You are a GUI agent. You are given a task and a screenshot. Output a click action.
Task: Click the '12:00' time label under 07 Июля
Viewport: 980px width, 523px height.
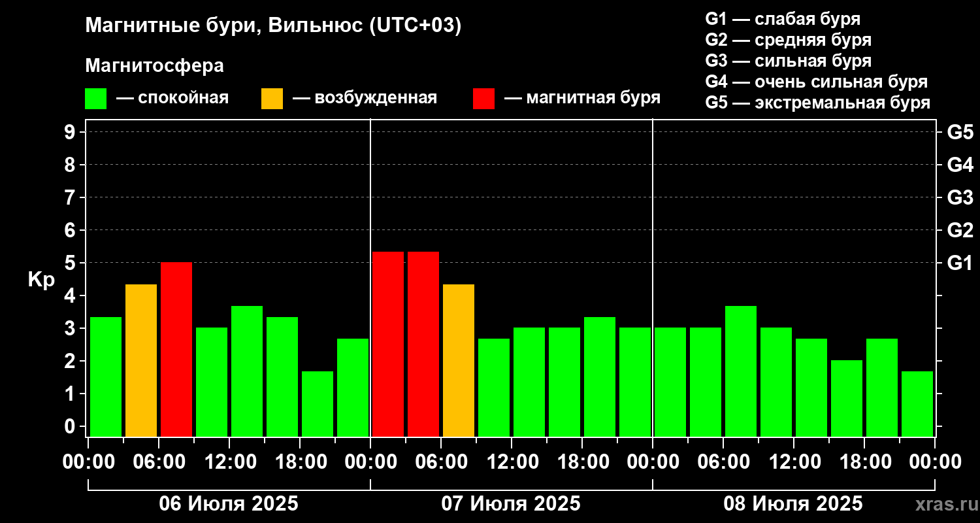click(514, 462)
